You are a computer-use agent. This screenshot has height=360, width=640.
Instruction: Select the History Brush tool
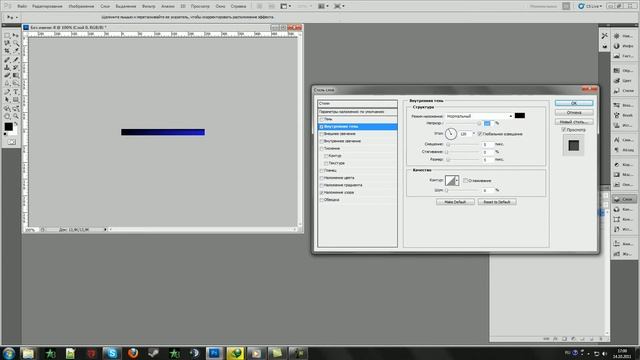[x=16, y=67]
